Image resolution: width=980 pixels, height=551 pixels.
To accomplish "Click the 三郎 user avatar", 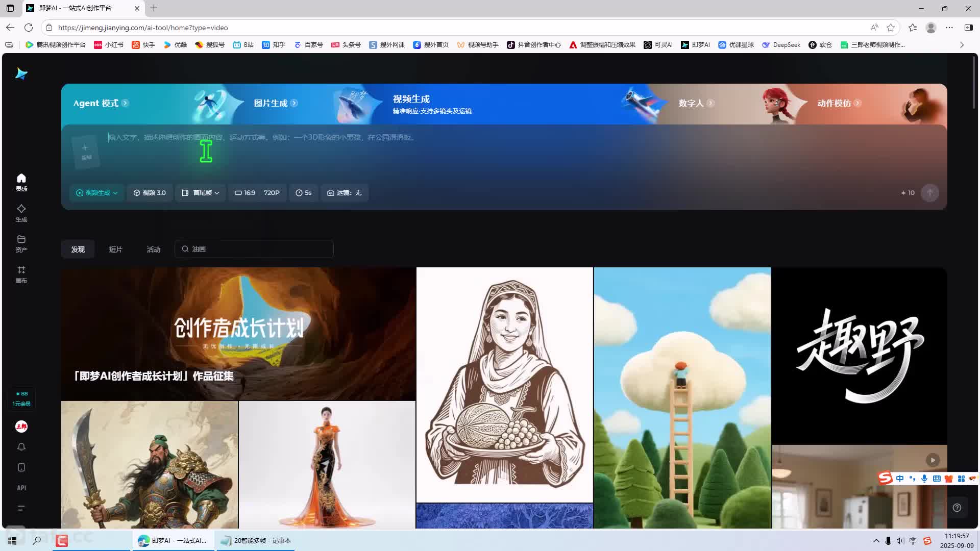I will coord(21,427).
